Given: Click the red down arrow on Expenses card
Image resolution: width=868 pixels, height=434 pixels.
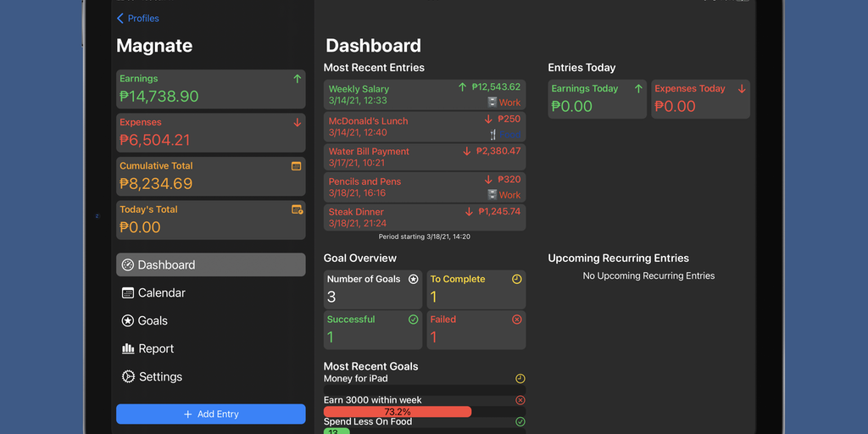Looking at the screenshot, I should click(298, 122).
